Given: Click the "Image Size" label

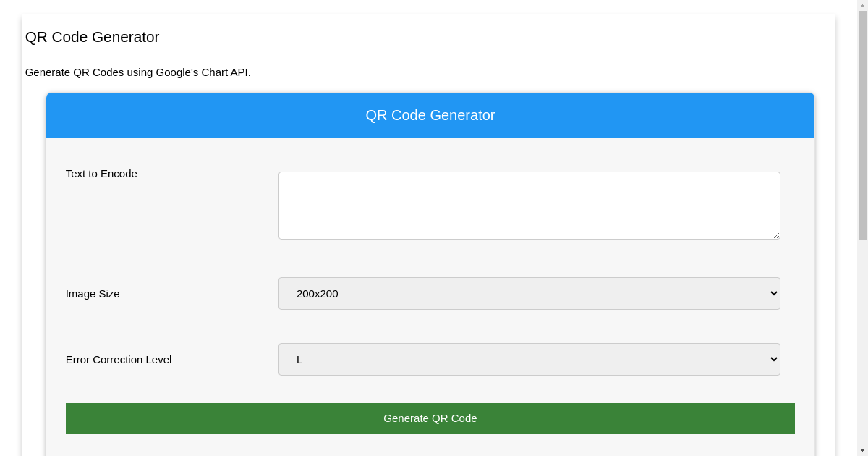Looking at the screenshot, I should [93, 294].
